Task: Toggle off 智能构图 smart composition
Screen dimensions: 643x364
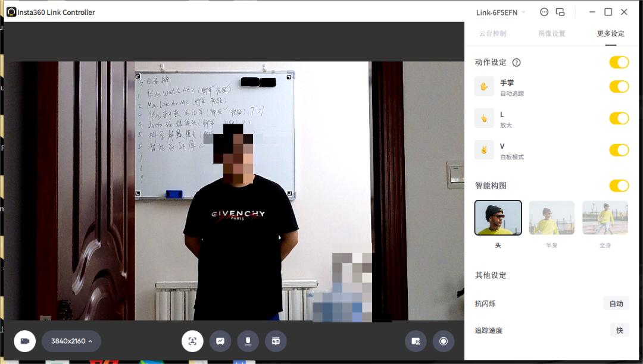Action: coord(619,186)
